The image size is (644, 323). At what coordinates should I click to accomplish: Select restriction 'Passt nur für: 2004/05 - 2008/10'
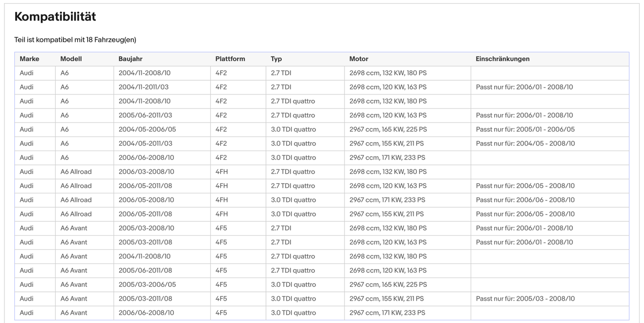tap(525, 144)
